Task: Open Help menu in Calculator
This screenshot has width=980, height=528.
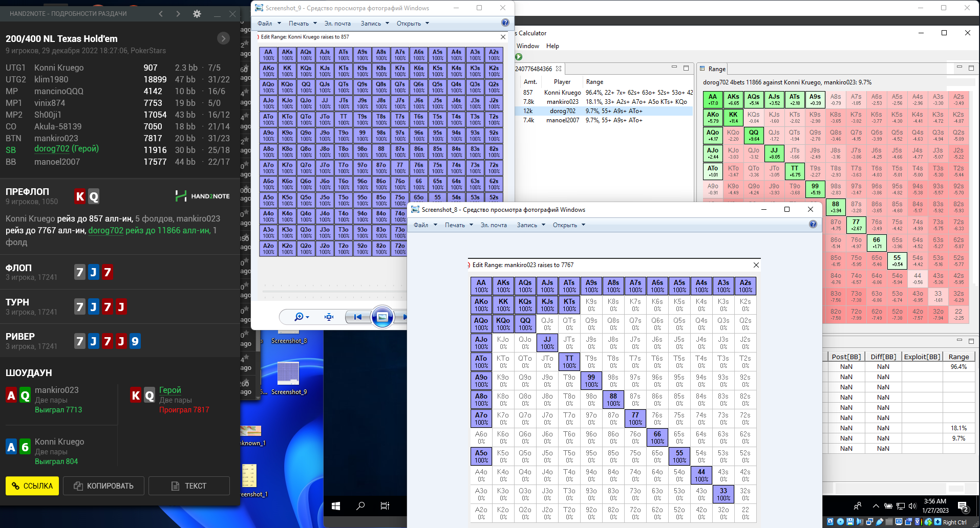Action: 552,46
